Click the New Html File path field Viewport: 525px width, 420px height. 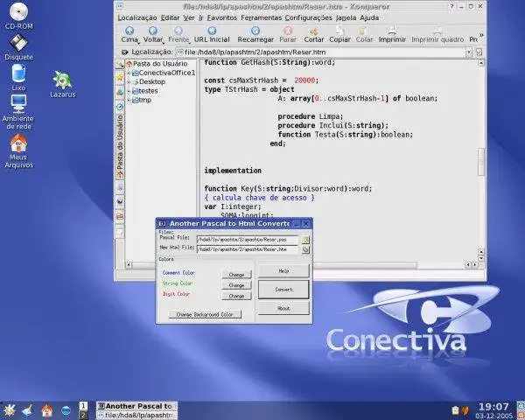pos(247,249)
